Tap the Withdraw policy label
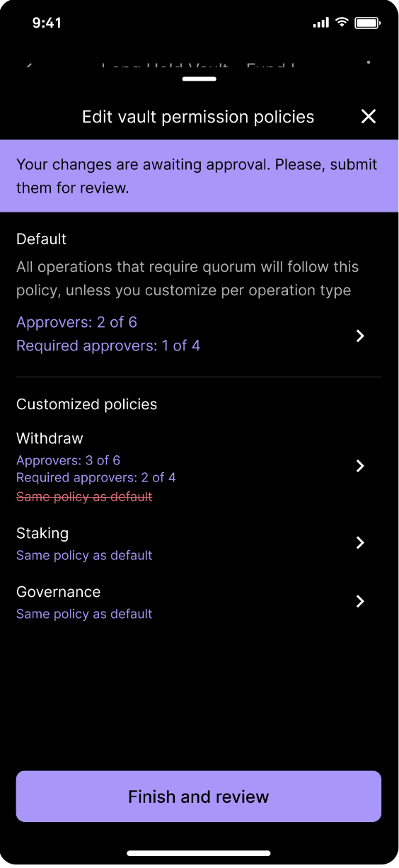The width and height of the screenshot is (399, 868). (x=50, y=439)
